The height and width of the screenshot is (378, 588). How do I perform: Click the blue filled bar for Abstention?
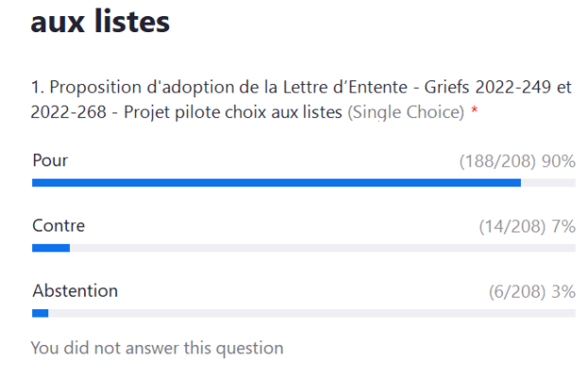tap(40, 313)
